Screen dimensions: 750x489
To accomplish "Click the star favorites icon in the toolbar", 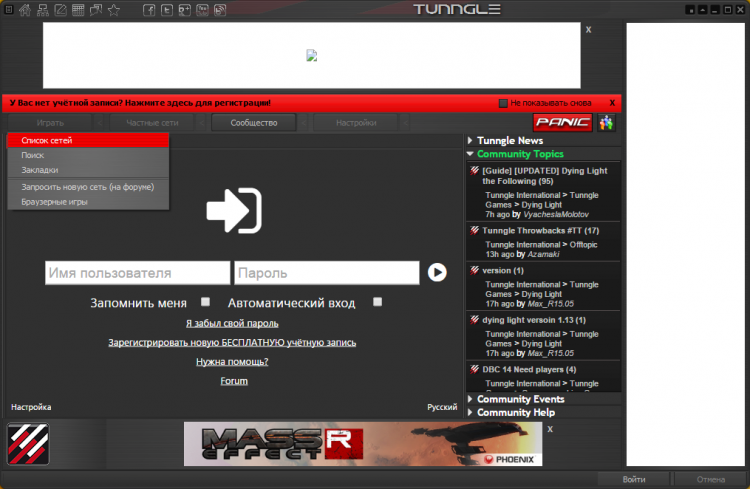I will (114, 10).
